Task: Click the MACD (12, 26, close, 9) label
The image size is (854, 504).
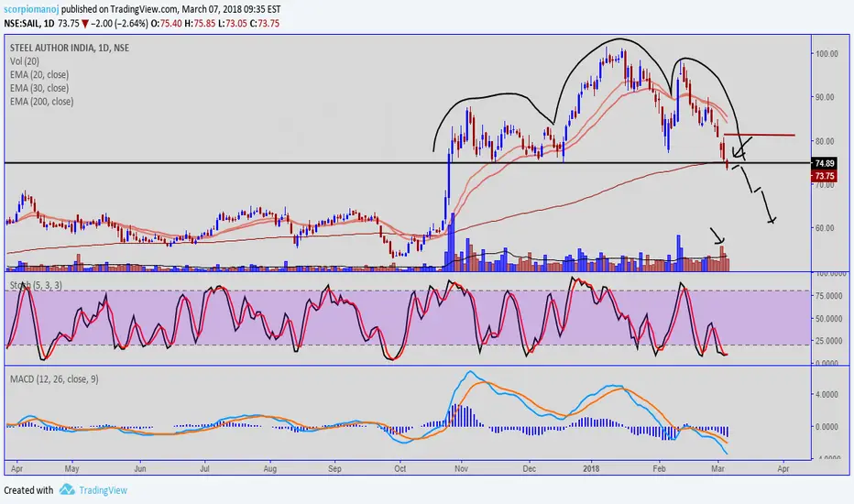Action: (x=54, y=378)
